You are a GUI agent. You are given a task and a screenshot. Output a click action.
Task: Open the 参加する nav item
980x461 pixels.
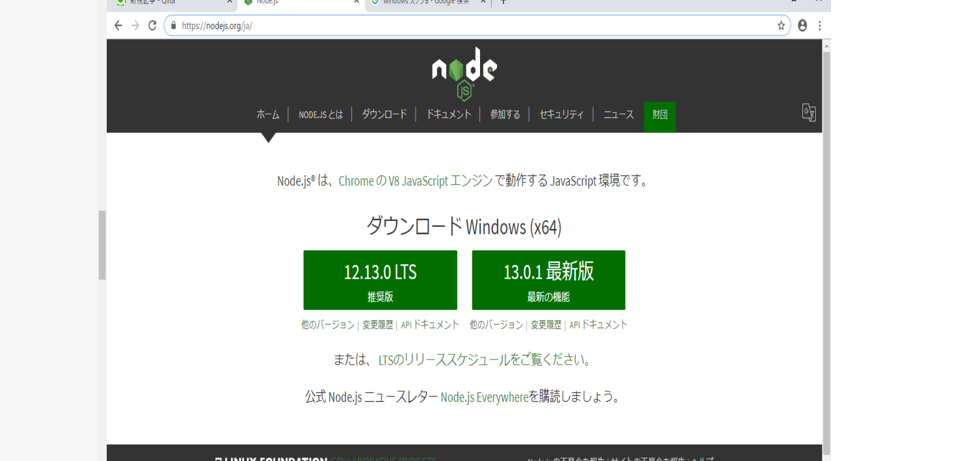point(505,114)
